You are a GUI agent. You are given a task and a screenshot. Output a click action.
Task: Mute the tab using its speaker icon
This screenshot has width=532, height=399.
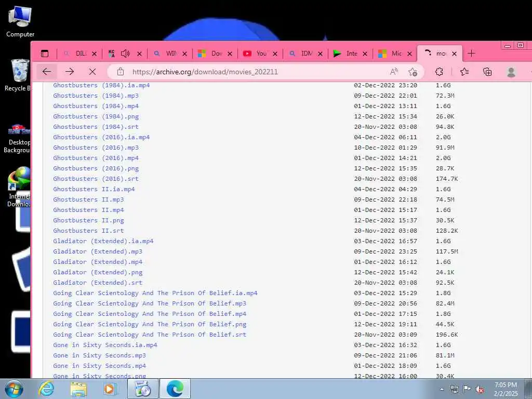pos(125,54)
